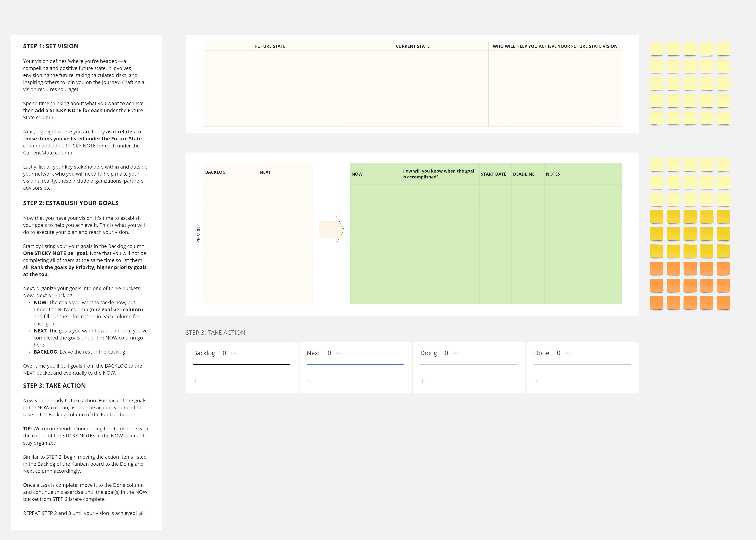The height and width of the screenshot is (540, 756).
Task: Open the Done column three-dot options menu
Action: click(568, 353)
